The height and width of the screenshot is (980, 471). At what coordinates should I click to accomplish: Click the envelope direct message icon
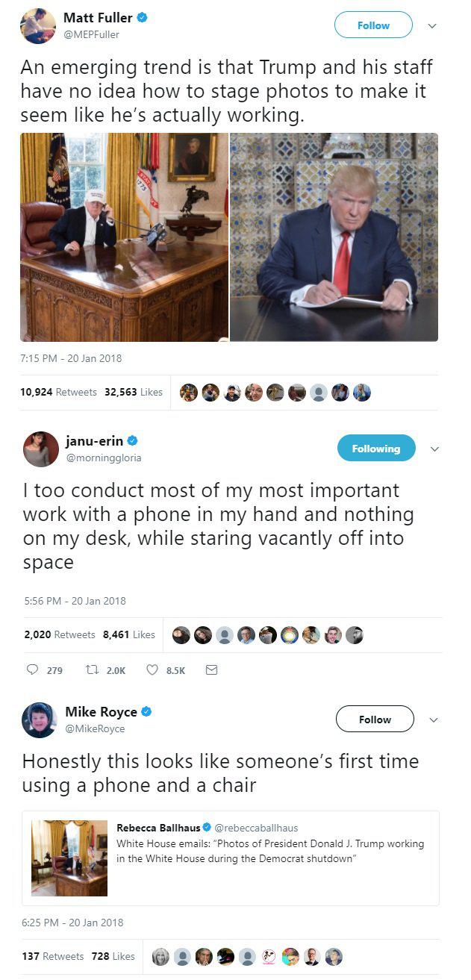[211, 670]
